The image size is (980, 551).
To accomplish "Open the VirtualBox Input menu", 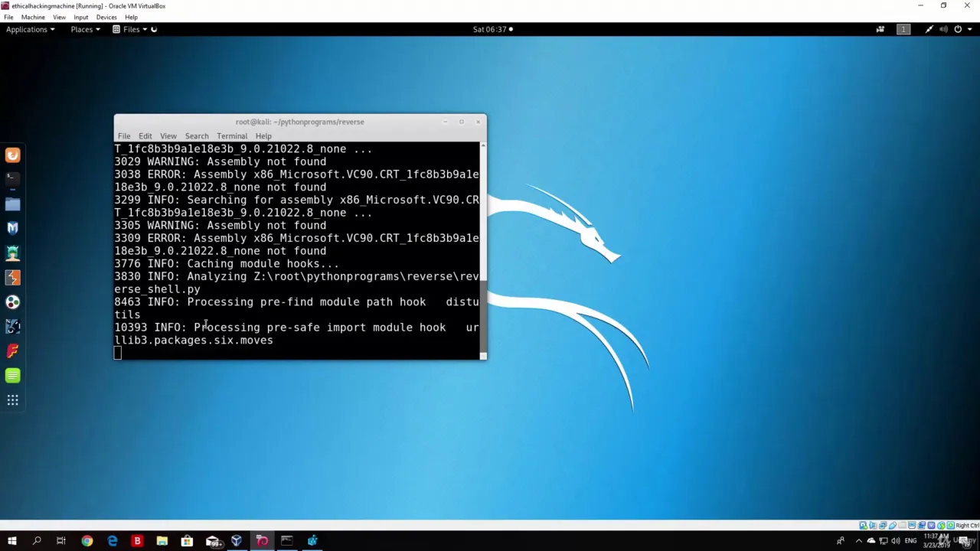I will [x=80, y=17].
